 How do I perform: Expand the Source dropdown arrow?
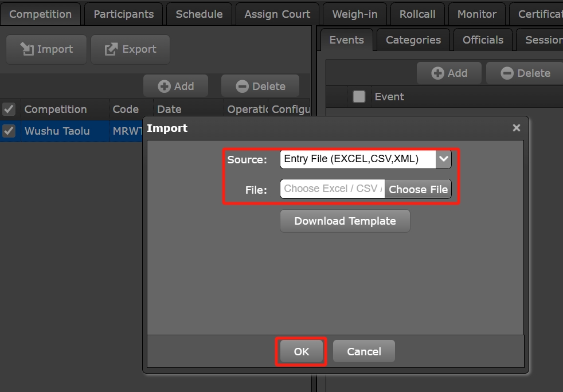point(443,159)
